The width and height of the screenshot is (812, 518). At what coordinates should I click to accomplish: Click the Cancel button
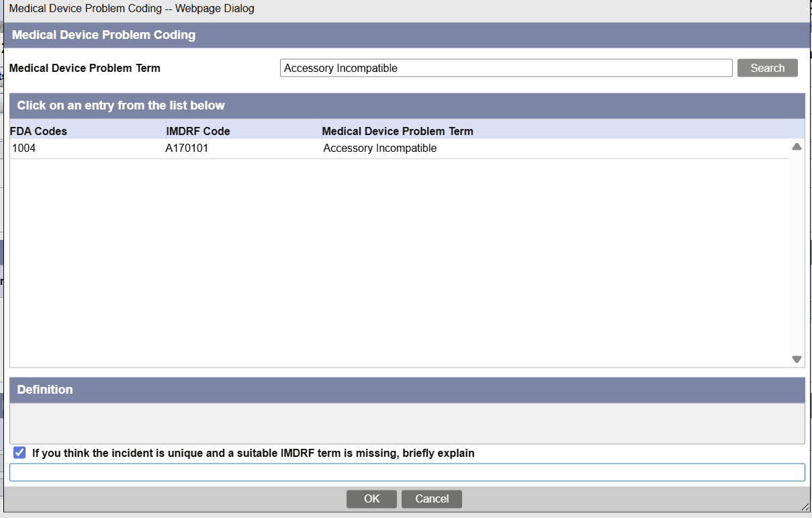(x=431, y=499)
